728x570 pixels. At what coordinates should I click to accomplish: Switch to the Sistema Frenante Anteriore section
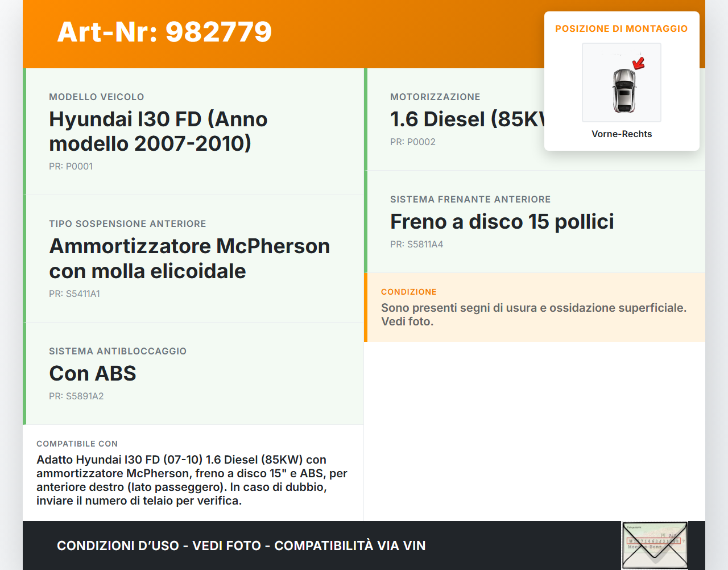point(470,199)
